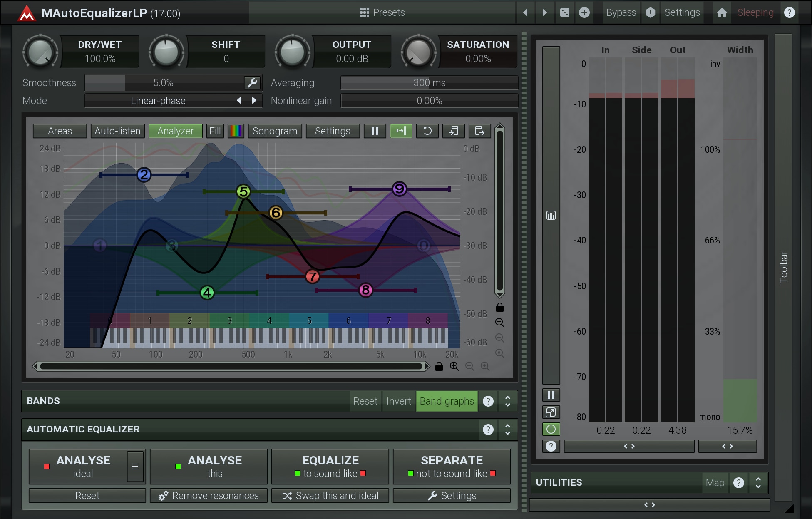Click the Remove resonances button
The image size is (812, 519).
pos(209,496)
